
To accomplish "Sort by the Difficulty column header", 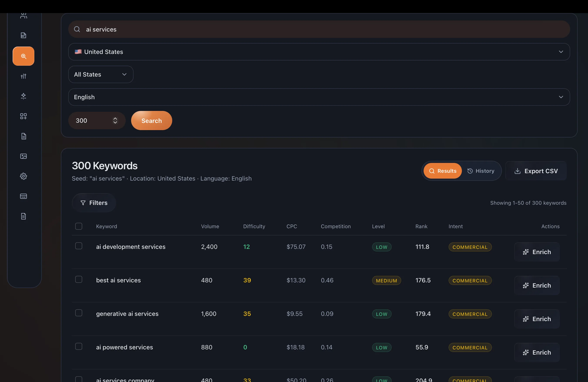I will pyautogui.click(x=254, y=226).
